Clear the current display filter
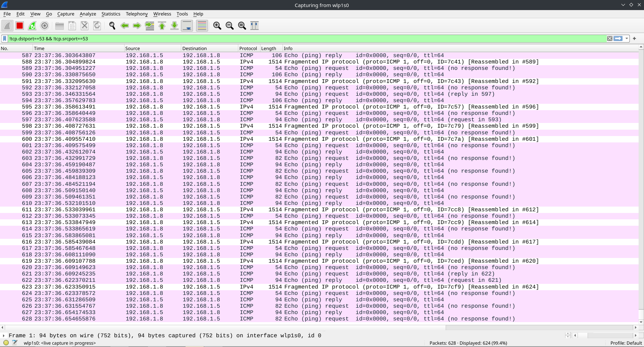 pyautogui.click(x=610, y=39)
